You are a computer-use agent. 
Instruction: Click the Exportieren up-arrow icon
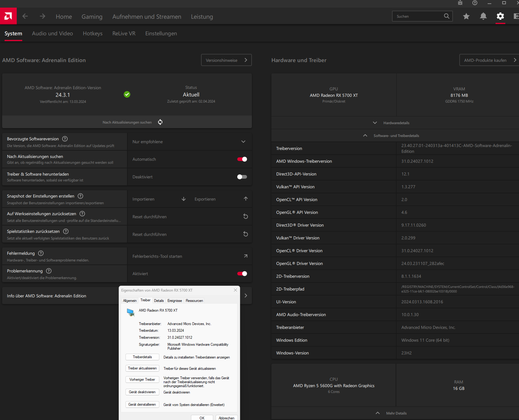coord(246,199)
